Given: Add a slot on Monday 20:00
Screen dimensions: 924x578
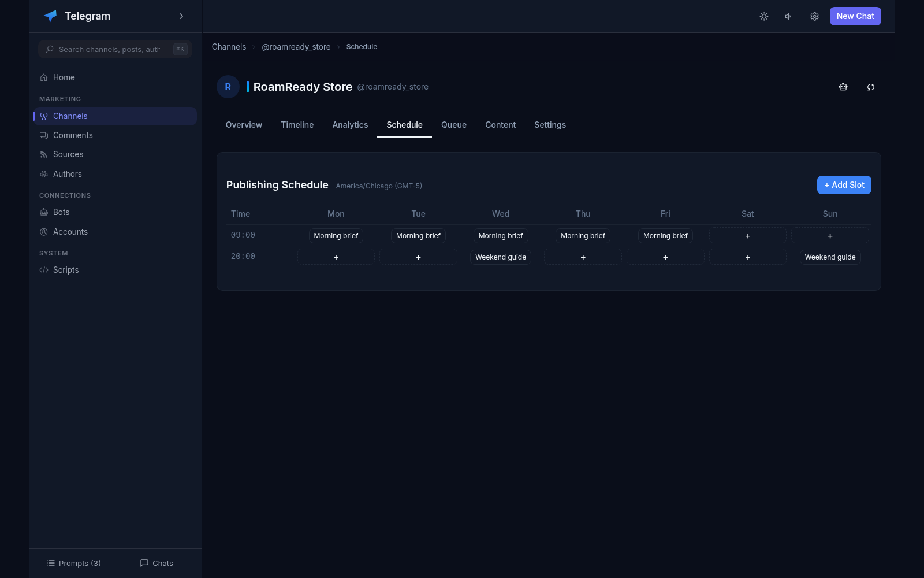Looking at the screenshot, I should pos(336,257).
